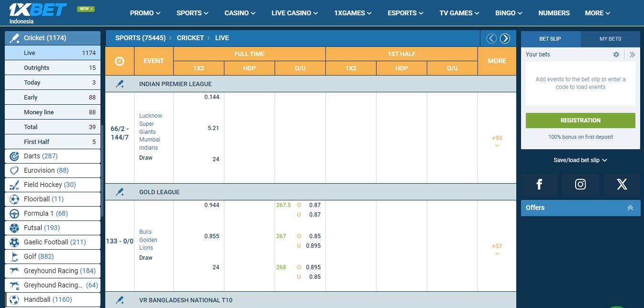Open the PROMO dropdown menu
This screenshot has width=644, height=308.
[x=145, y=13]
